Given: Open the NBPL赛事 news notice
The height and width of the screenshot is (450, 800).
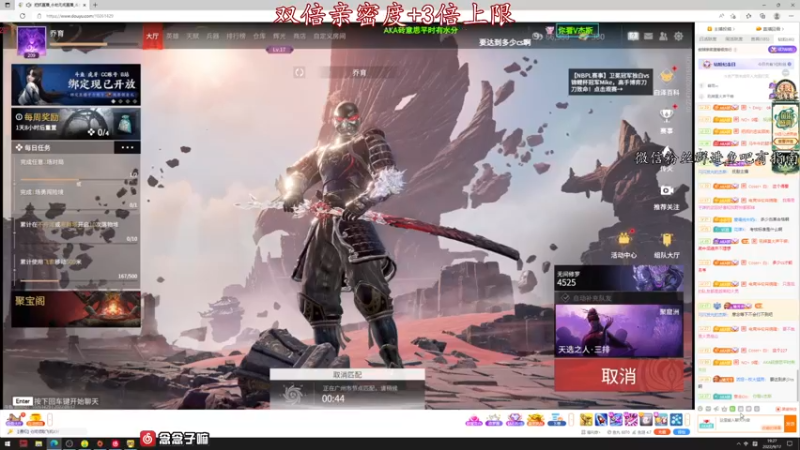Looking at the screenshot, I should [610, 82].
